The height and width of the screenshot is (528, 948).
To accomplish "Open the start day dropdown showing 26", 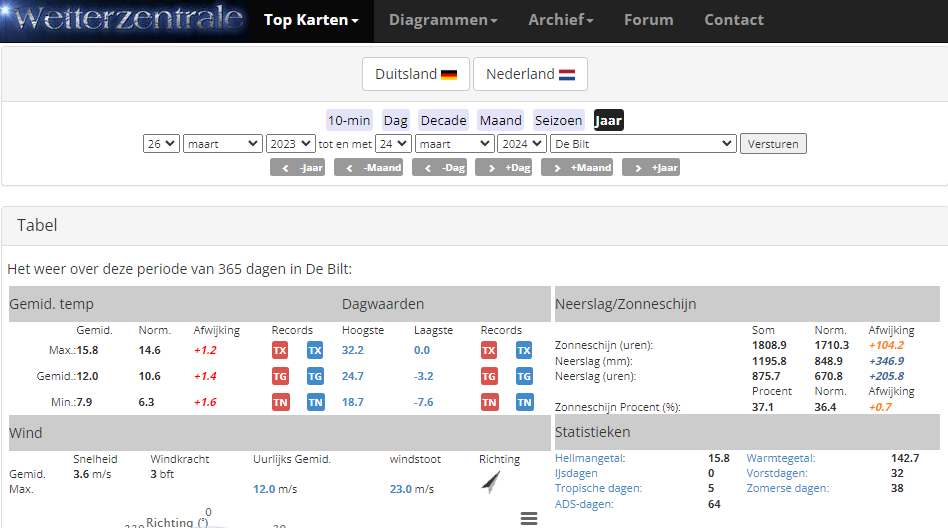I will pyautogui.click(x=161, y=144).
